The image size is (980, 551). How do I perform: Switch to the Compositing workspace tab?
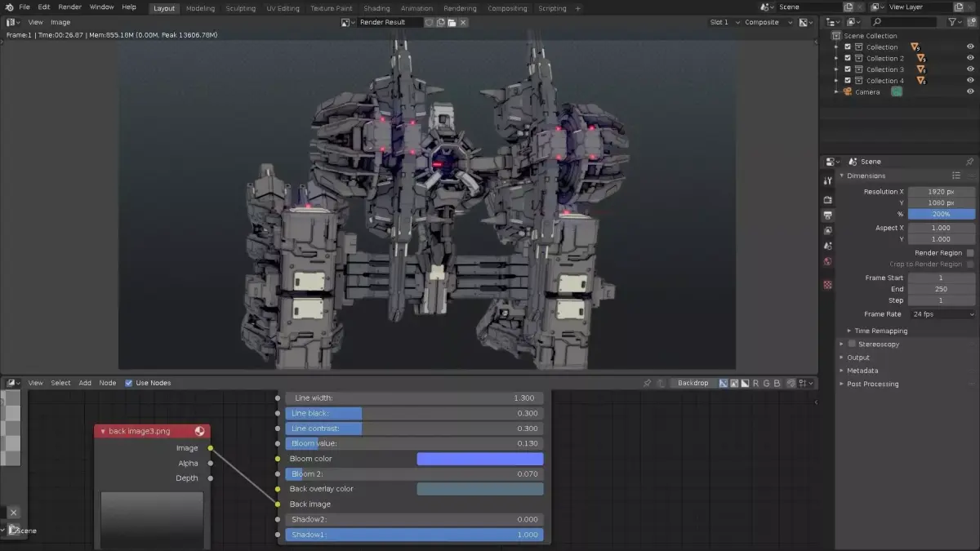[507, 8]
